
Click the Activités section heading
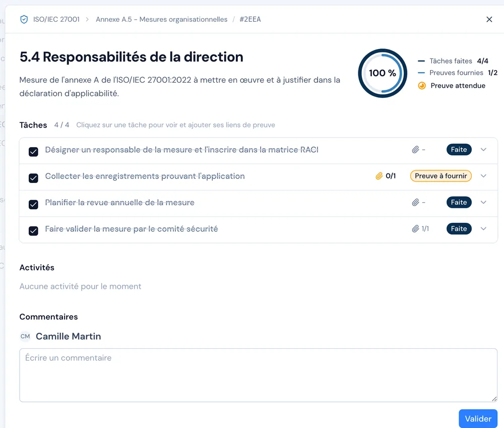coord(37,268)
